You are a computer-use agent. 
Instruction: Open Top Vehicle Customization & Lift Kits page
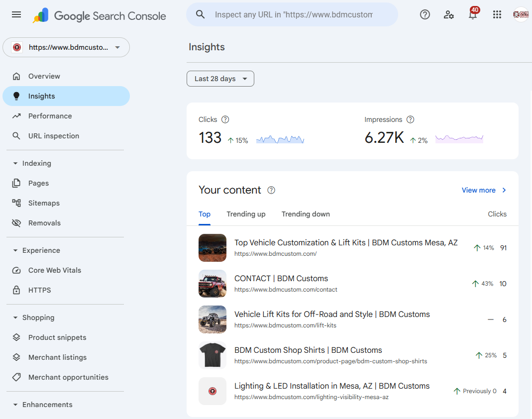352,248
